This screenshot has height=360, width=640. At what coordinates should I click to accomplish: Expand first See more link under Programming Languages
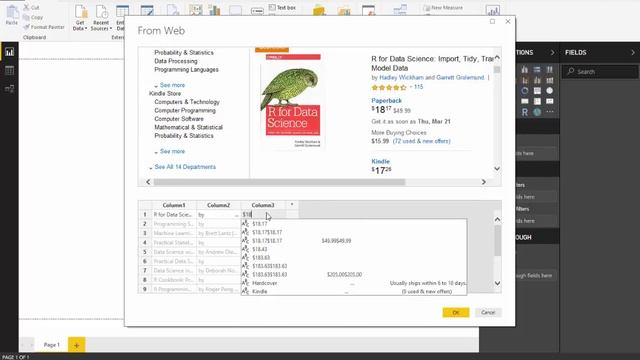(x=172, y=85)
